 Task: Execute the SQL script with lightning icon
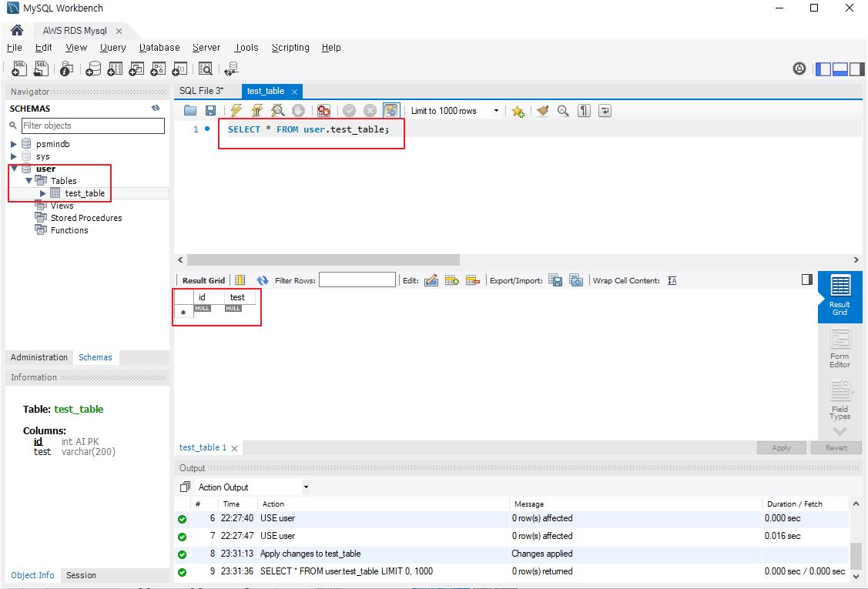tap(236, 111)
